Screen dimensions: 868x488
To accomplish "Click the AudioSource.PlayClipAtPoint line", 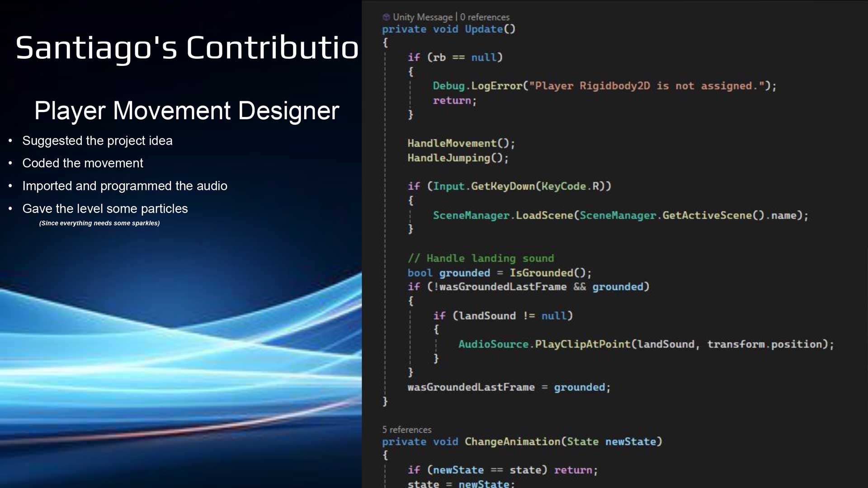I will [646, 344].
